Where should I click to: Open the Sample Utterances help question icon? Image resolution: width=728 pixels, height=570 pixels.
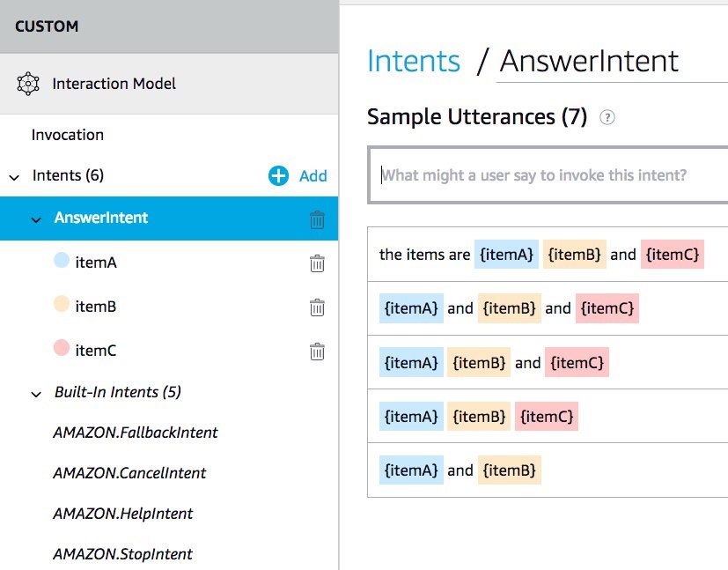point(607,117)
